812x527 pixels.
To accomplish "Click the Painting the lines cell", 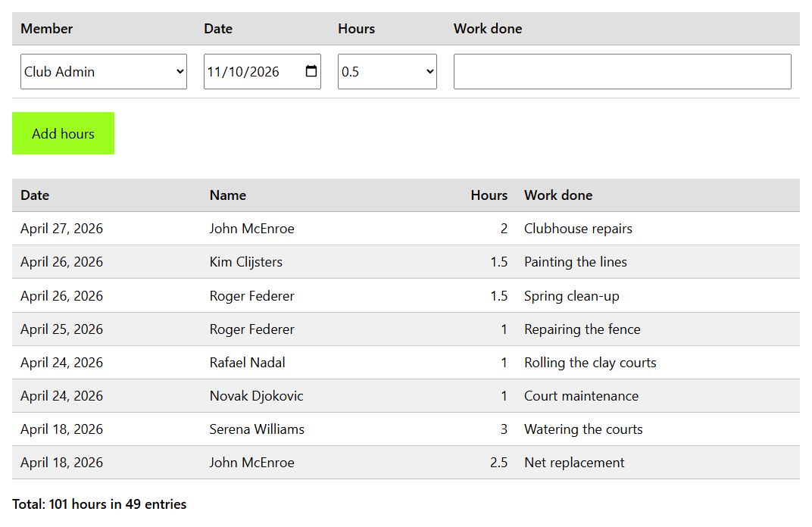I will pos(576,262).
